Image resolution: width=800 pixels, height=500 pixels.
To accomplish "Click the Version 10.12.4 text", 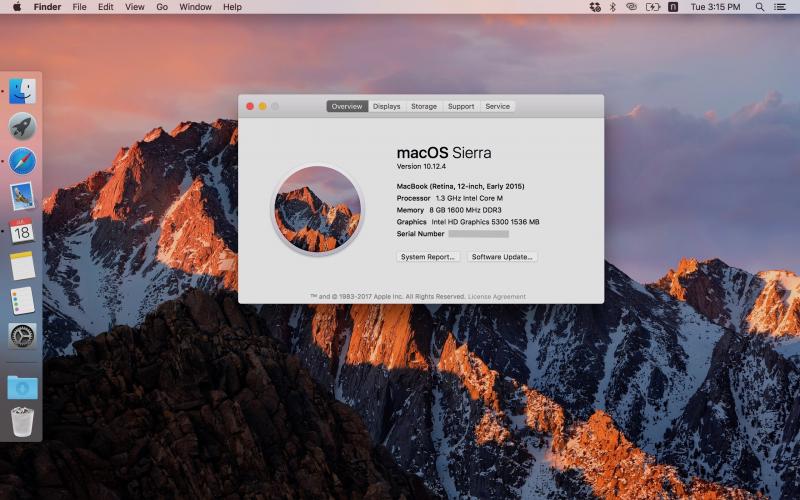I will (421, 166).
